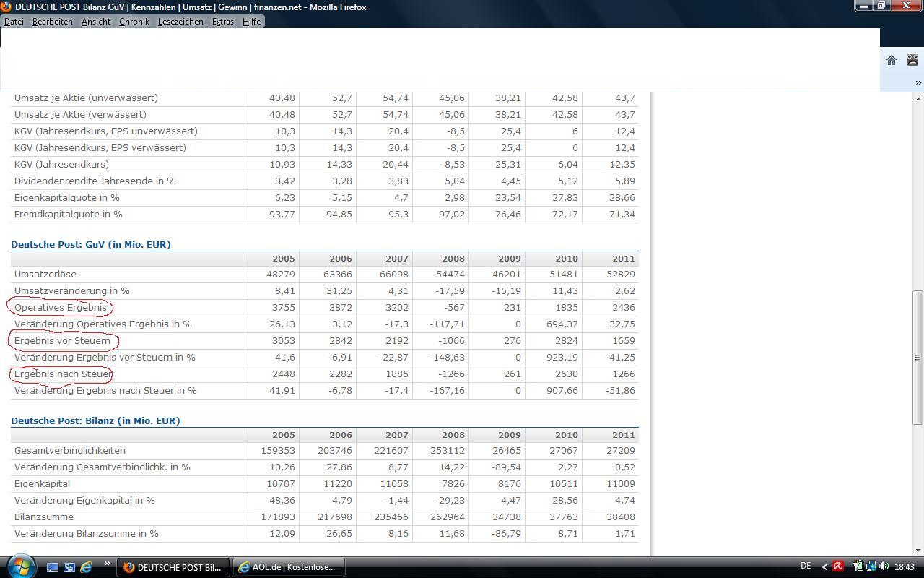
Task: Click 'Deutsche Post: Bilanz (in Mio. EUR)' heading
Action: (x=95, y=420)
